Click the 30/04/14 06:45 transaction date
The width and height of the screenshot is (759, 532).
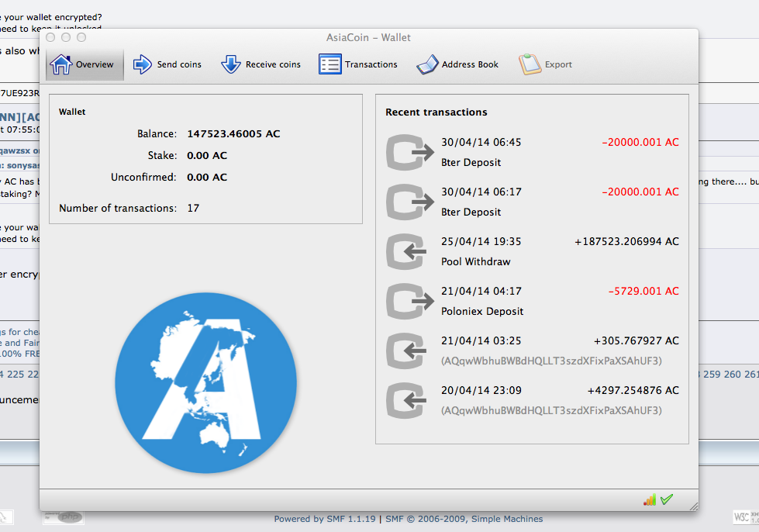click(x=481, y=143)
